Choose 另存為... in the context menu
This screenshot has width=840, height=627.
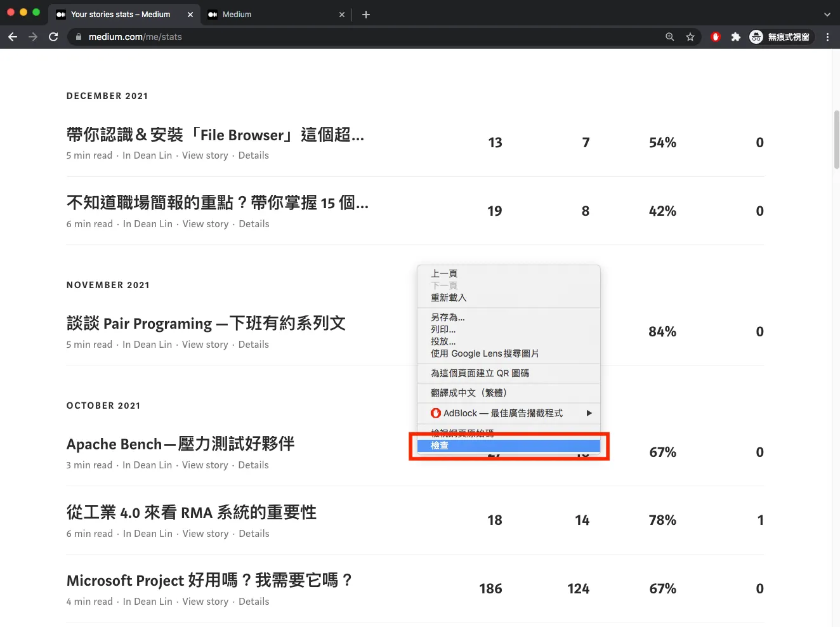[x=509, y=317]
